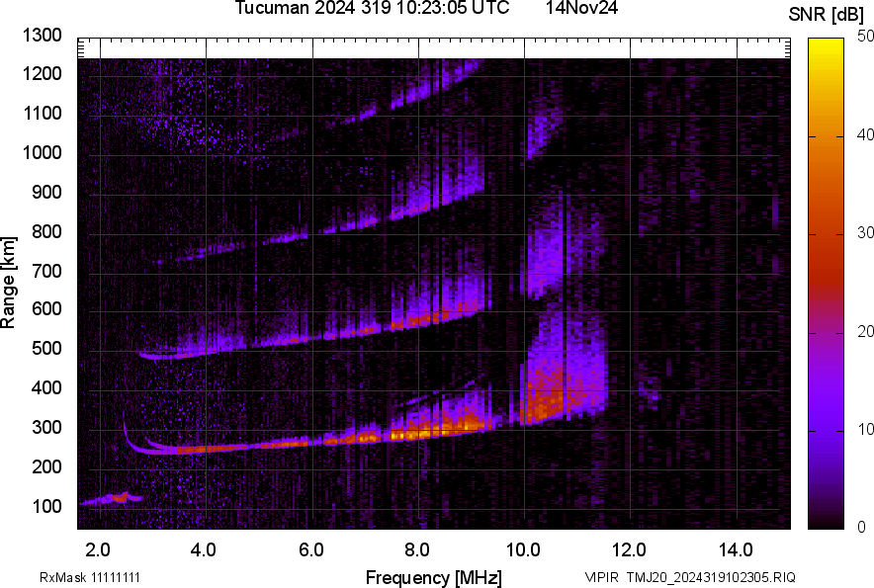874x588 pixels.
Task: Click the frequency tick label 4.0
Action: point(203,550)
